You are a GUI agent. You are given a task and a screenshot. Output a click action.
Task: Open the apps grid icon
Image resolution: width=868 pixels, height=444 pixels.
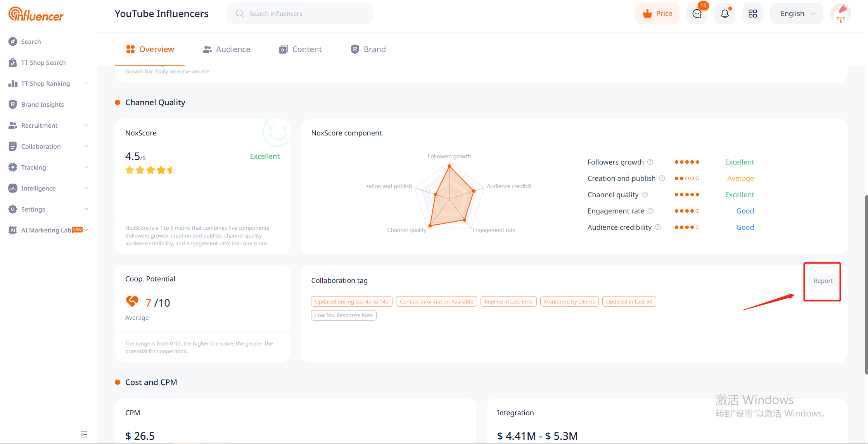(x=752, y=14)
